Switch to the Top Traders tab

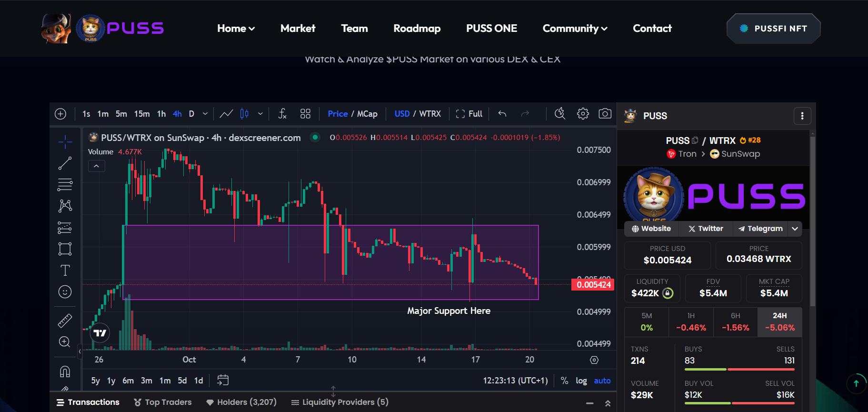(x=163, y=402)
